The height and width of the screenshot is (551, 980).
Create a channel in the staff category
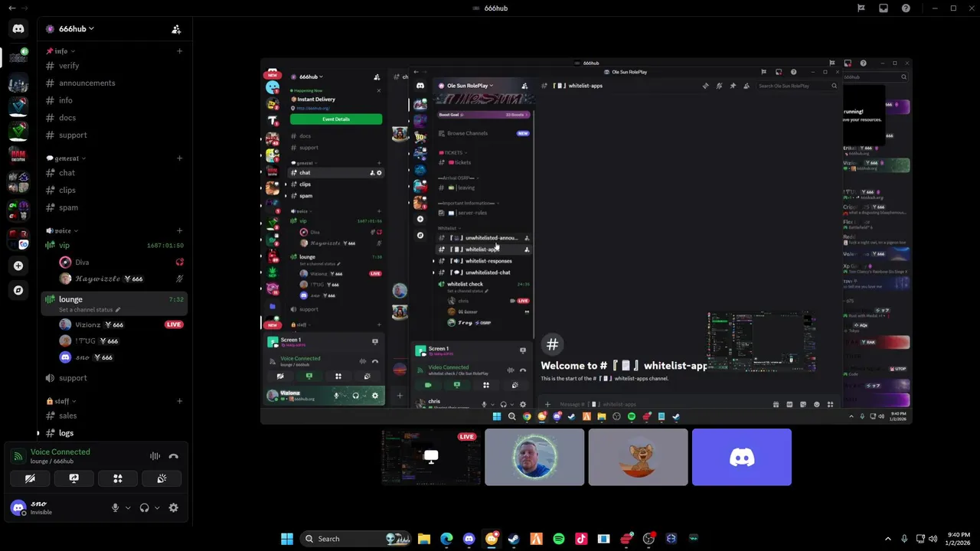pos(179,401)
